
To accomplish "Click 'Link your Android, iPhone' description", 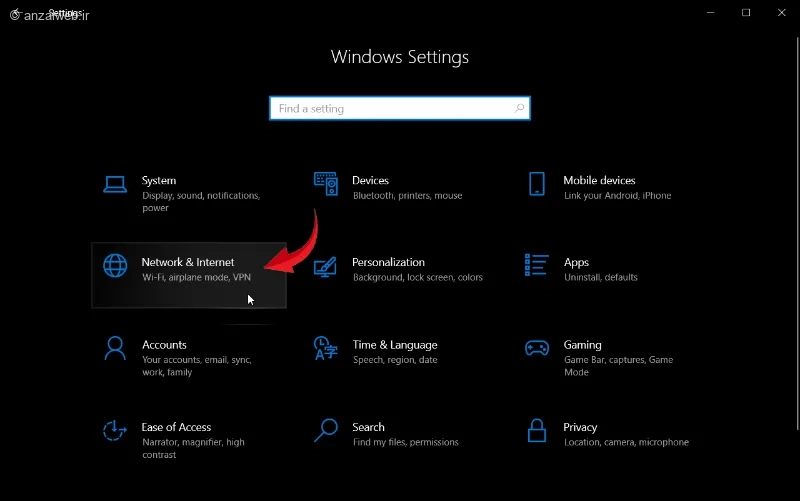I will pos(617,195).
